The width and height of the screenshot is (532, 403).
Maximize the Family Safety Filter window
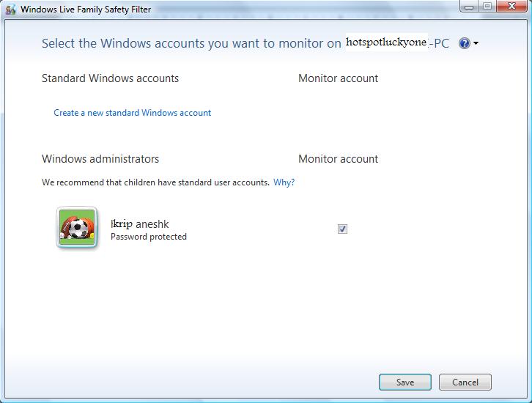click(487, 6)
